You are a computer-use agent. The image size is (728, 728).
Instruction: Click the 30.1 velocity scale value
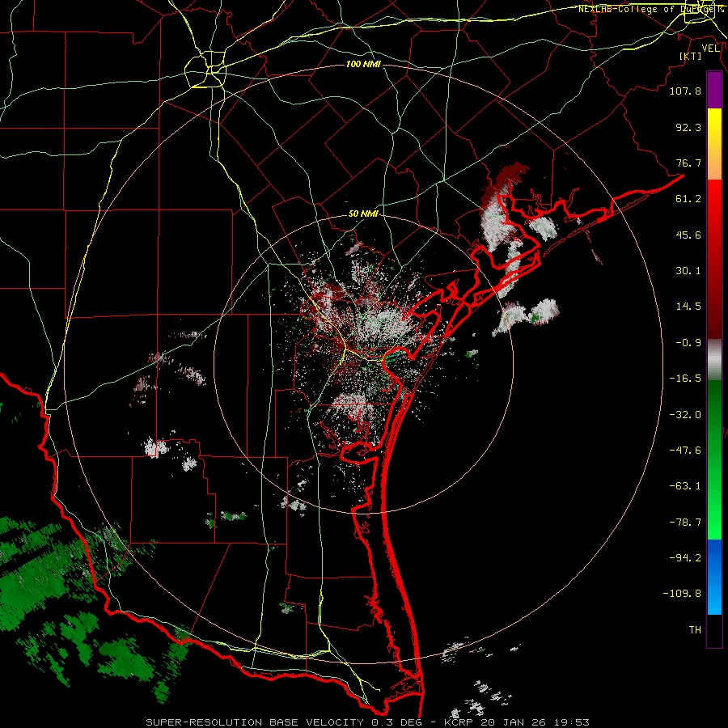(x=688, y=271)
